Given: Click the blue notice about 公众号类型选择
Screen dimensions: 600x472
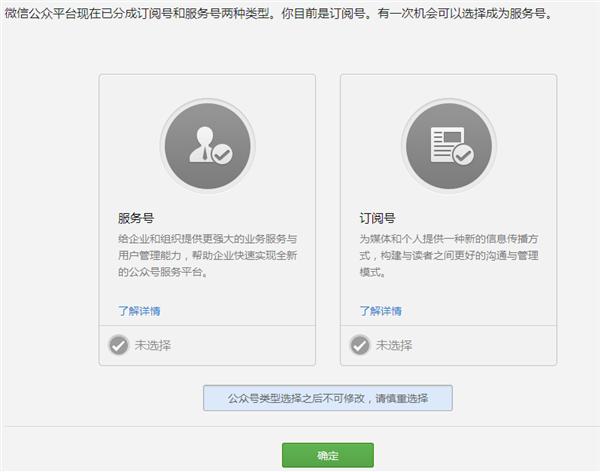Looking at the screenshot, I should (x=328, y=398).
